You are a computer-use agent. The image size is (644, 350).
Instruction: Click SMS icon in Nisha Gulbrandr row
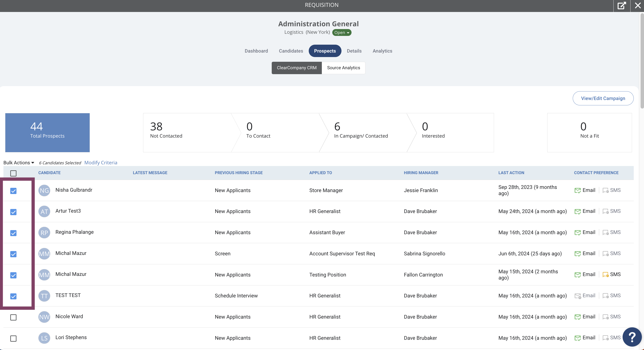pyautogui.click(x=605, y=190)
